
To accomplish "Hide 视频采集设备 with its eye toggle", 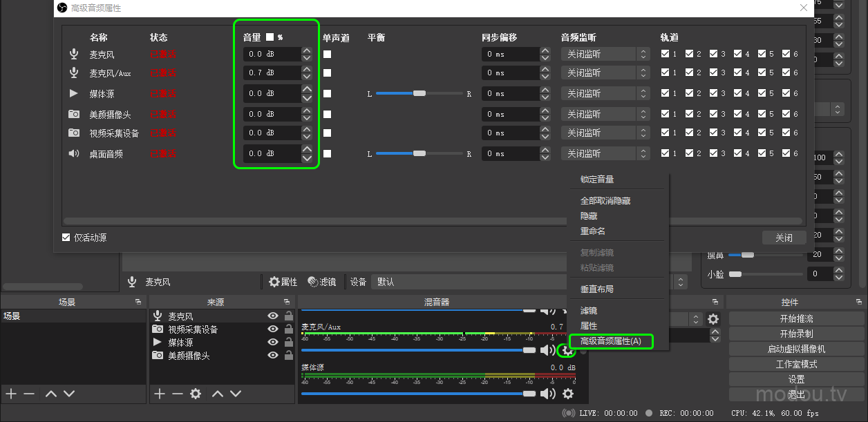I will coord(273,329).
